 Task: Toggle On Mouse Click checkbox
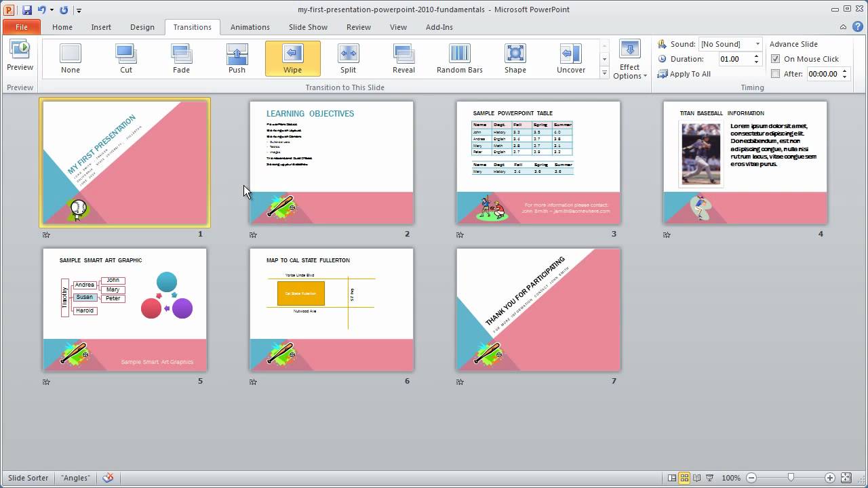tap(776, 59)
